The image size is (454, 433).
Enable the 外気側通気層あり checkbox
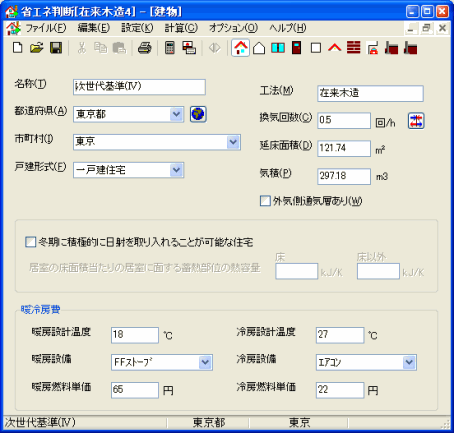click(265, 201)
